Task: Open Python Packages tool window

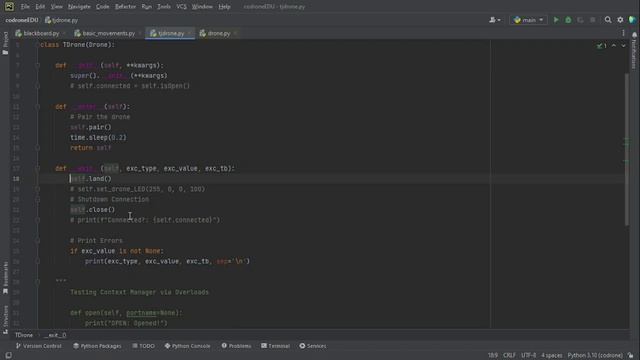Action: click(97, 346)
